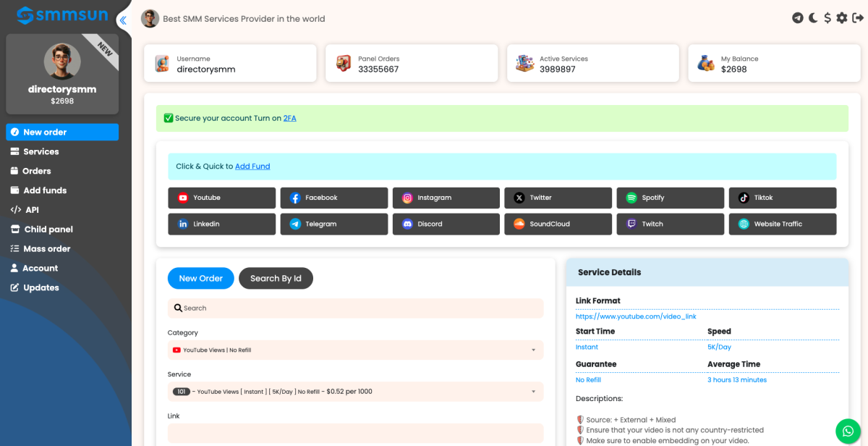The width and height of the screenshot is (868, 446).
Task: Expand the Service dropdown
Action: coord(355,392)
